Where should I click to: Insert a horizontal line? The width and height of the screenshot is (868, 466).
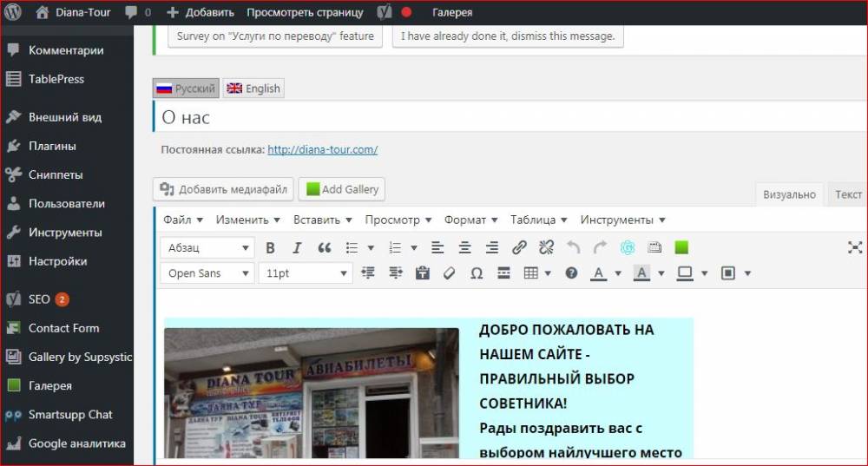[503, 272]
